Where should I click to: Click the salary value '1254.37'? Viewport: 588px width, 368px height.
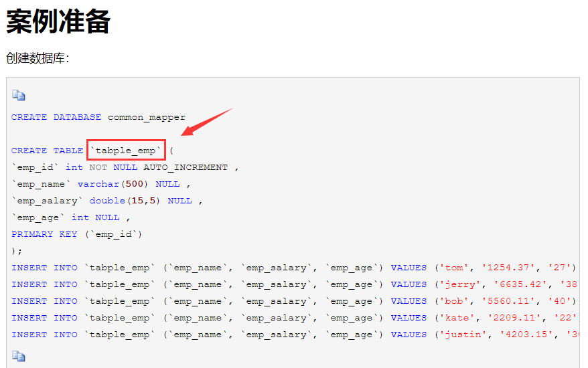[x=510, y=268]
